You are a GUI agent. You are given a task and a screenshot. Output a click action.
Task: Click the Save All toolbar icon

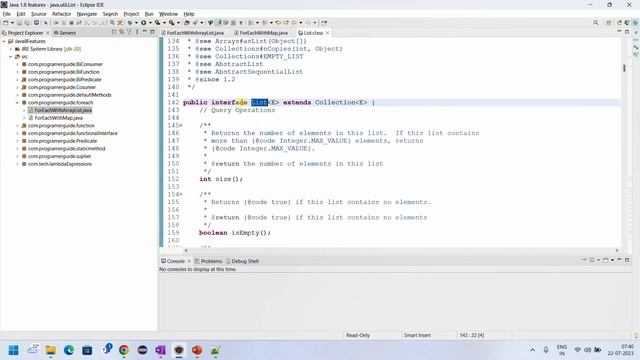point(27,23)
